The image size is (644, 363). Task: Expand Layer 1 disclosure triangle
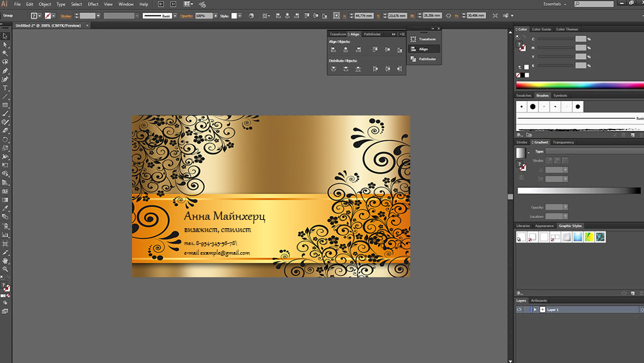[x=534, y=309]
